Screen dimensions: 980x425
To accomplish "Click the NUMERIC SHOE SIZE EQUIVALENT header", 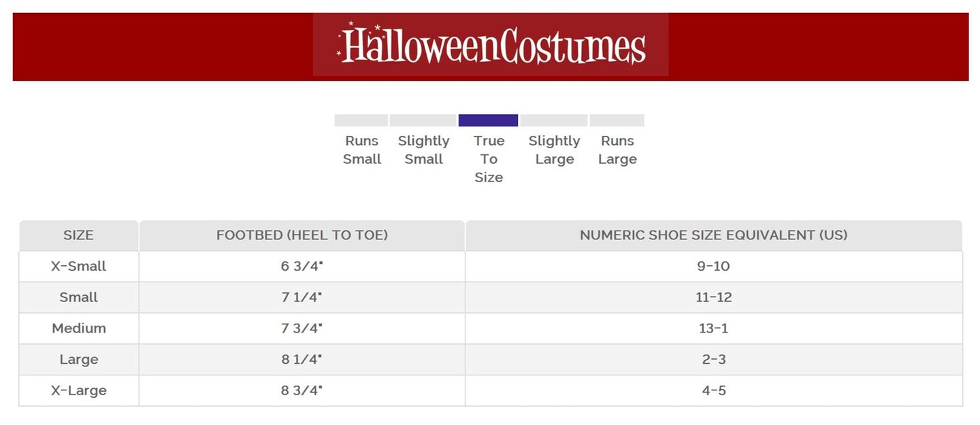I will click(713, 235).
